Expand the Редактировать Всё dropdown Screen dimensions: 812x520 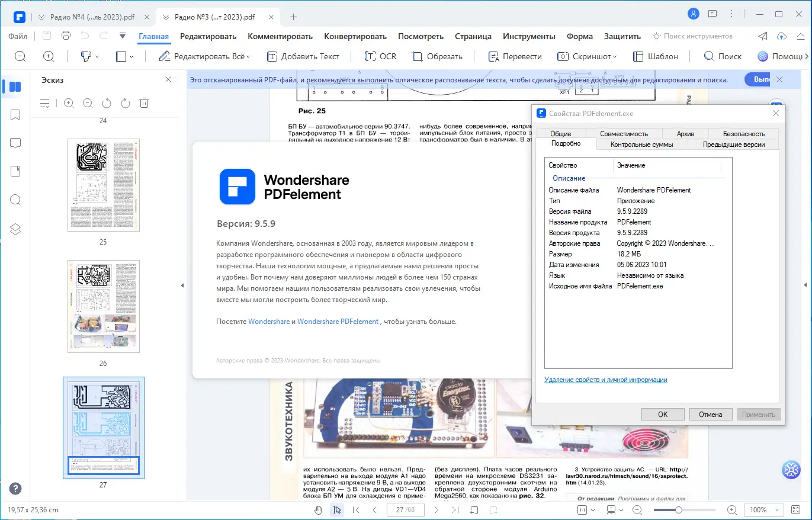(248, 57)
